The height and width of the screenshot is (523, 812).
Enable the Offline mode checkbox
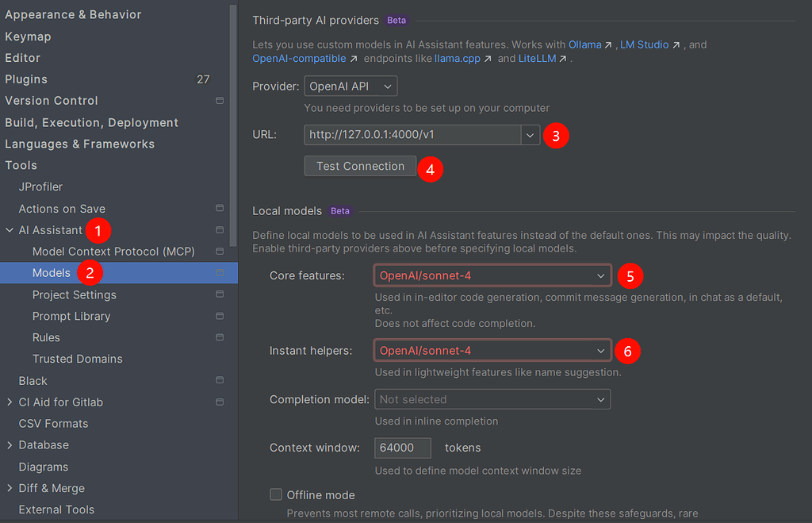point(276,494)
